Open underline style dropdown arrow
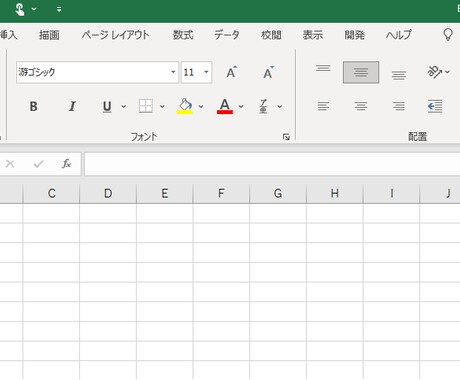Viewport: 460px width, 380px height. point(124,106)
